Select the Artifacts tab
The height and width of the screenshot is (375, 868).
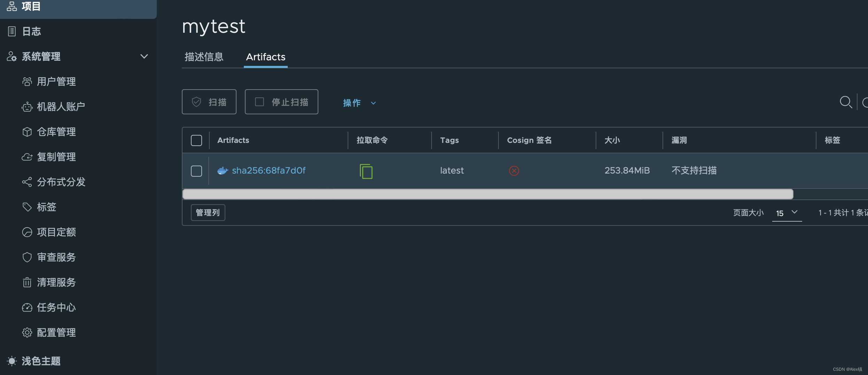pos(266,57)
